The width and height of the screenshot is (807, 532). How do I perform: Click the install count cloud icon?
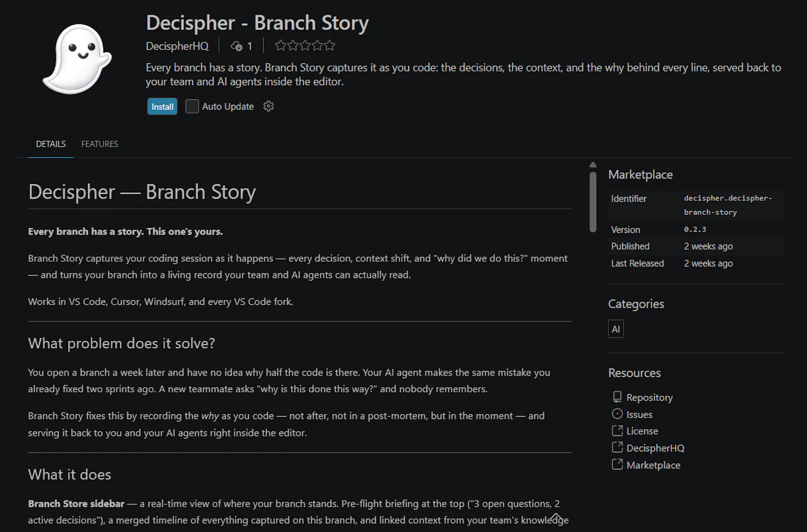(x=237, y=46)
